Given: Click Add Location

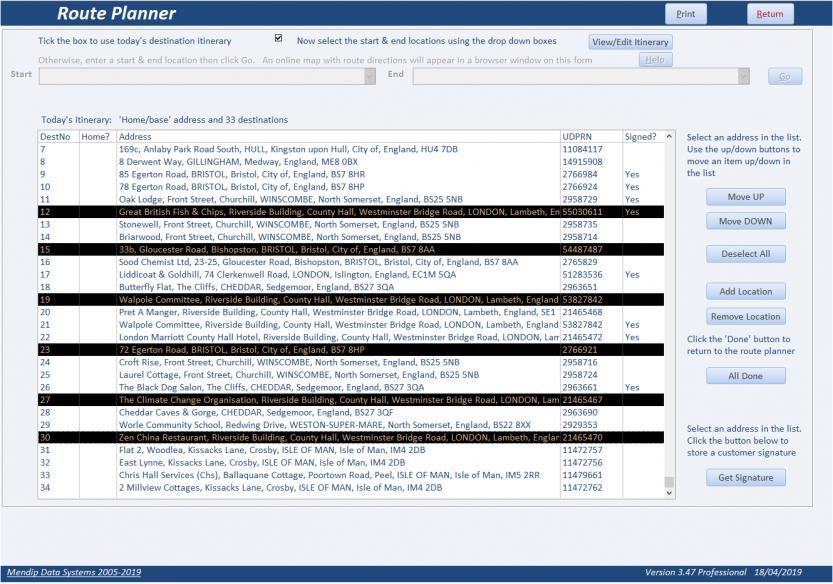Looking at the screenshot, I should click(x=745, y=292).
